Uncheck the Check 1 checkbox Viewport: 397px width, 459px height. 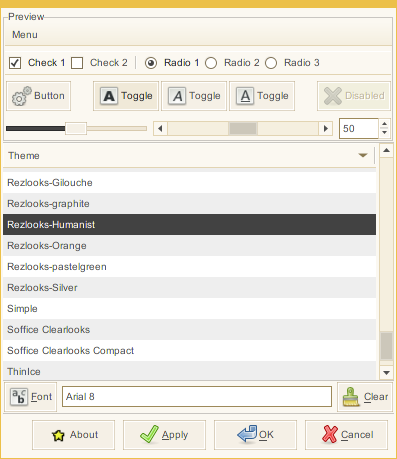click(15, 63)
